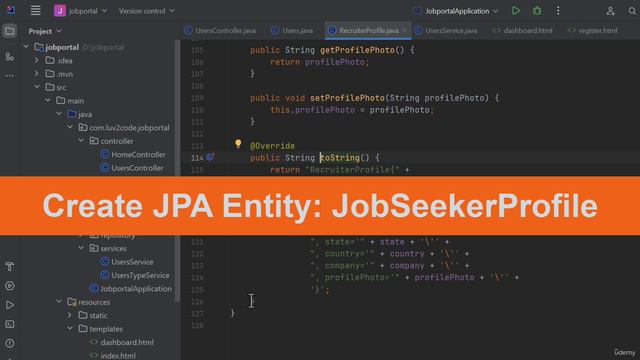Collapse the java folder
The image size is (640, 360).
[x=59, y=113]
